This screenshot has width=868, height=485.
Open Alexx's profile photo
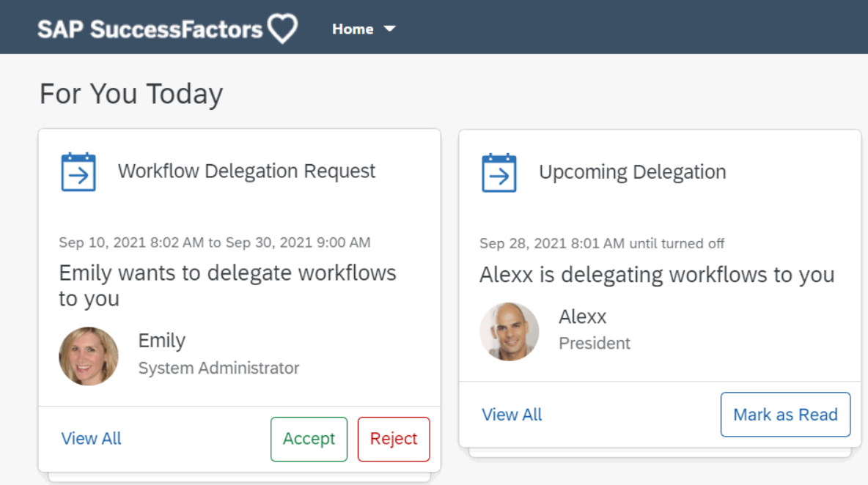tap(509, 331)
